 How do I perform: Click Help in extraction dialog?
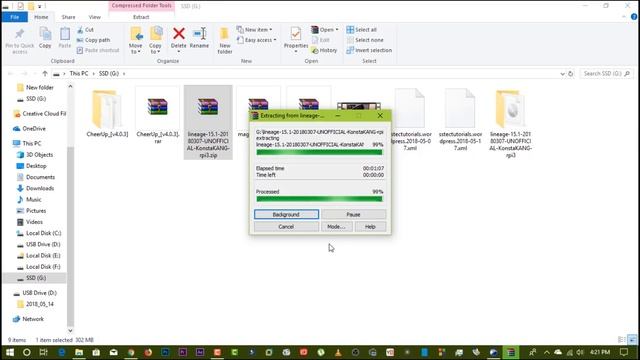point(370,227)
